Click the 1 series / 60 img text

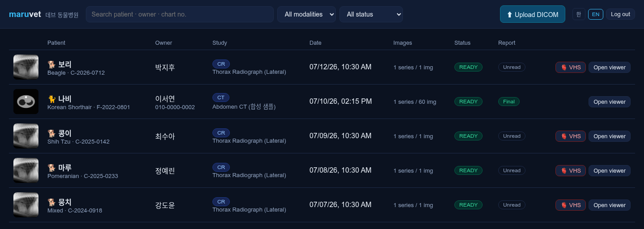pyautogui.click(x=415, y=102)
